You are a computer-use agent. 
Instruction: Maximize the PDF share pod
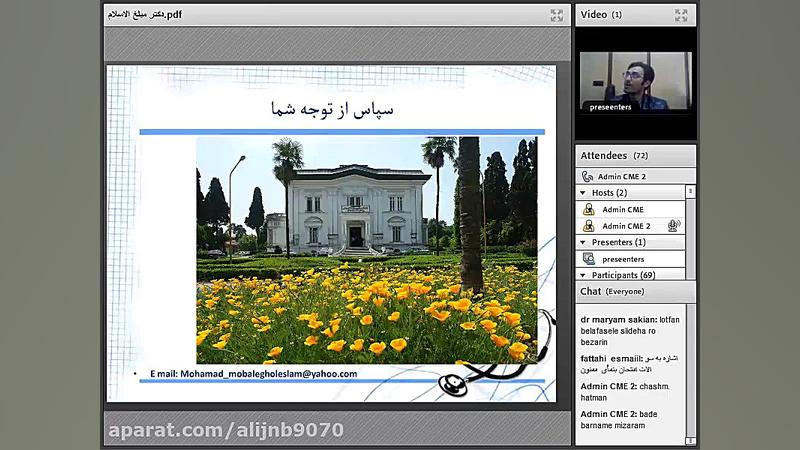(x=557, y=15)
